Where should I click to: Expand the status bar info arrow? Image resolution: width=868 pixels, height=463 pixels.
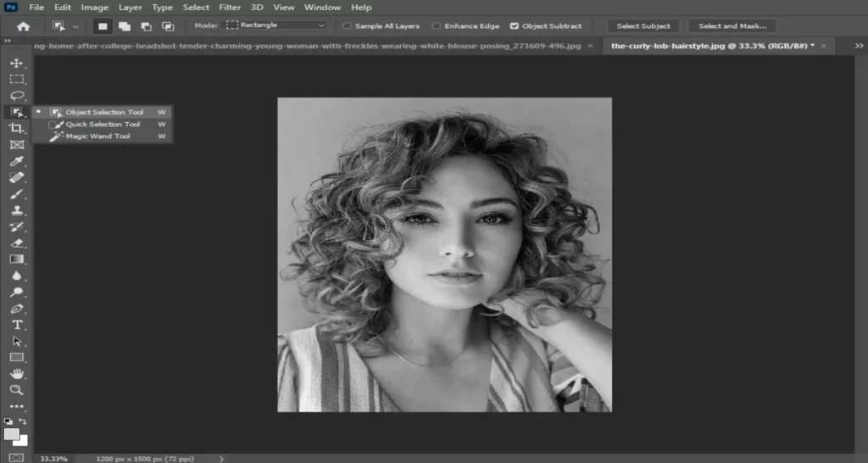point(221,459)
